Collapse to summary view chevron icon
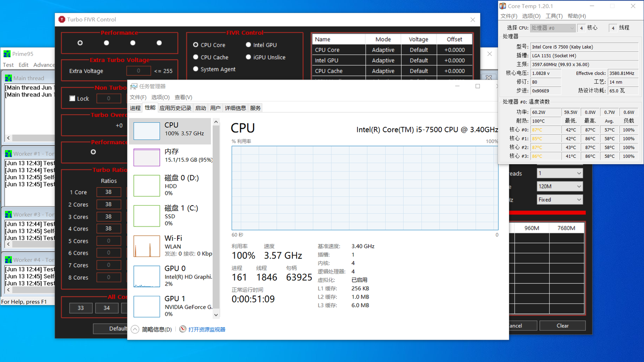 (135, 329)
